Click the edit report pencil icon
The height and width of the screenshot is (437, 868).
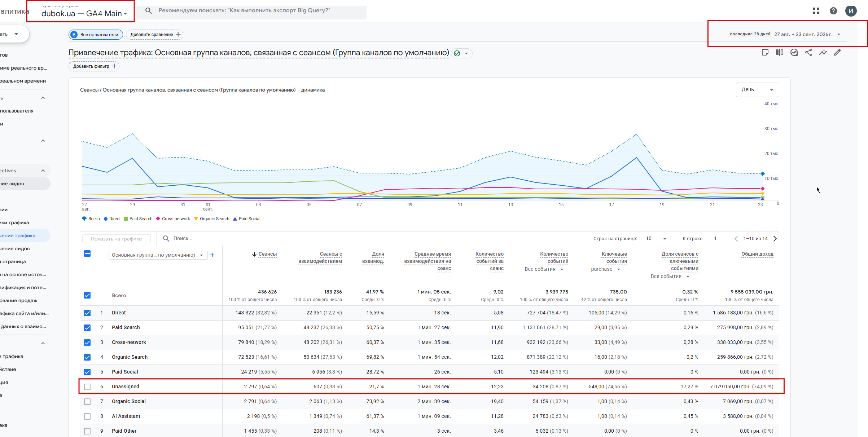coord(837,53)
